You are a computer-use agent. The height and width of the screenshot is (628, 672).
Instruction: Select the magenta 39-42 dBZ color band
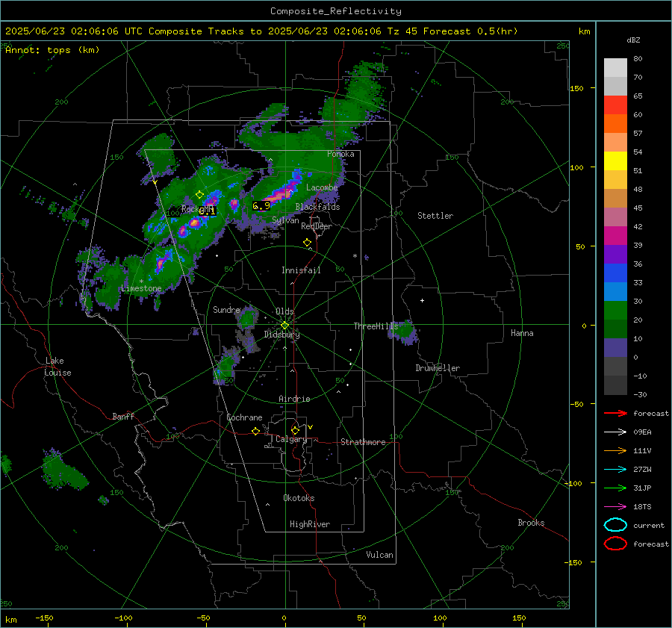pos(615,236)
